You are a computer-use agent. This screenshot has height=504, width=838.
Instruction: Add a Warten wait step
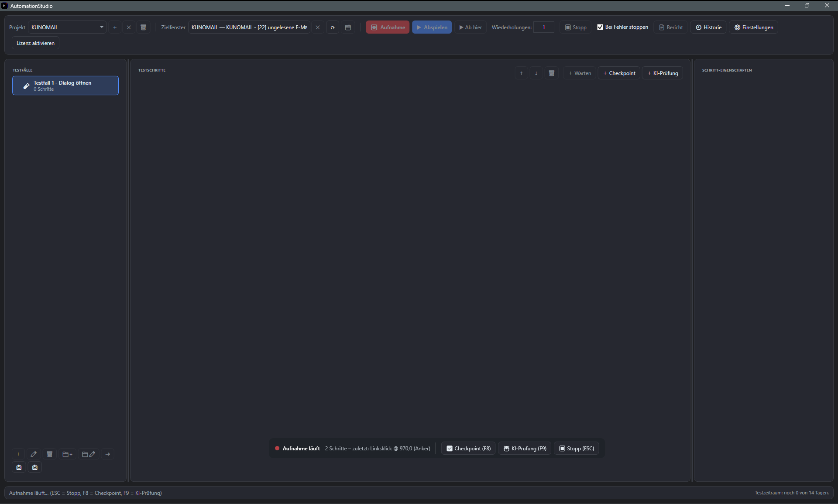580,73
